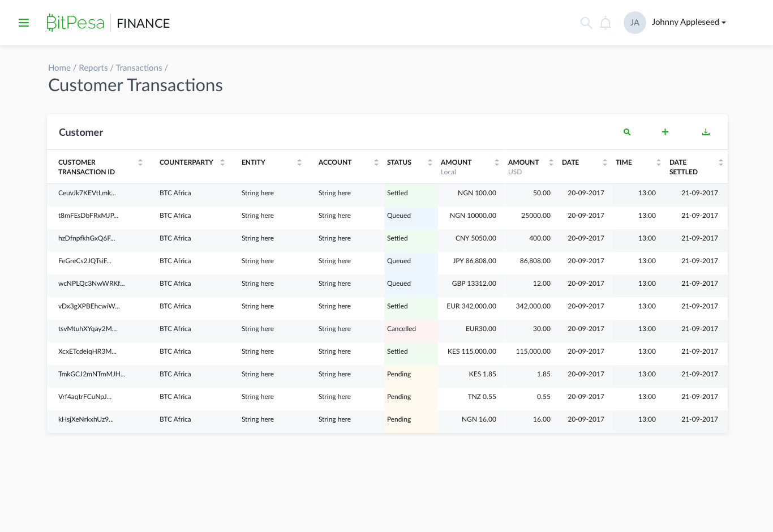Click Queued status for GBP 13312.00 row
The height and width of the screenshot is (532, 773).
click(411, 286)
